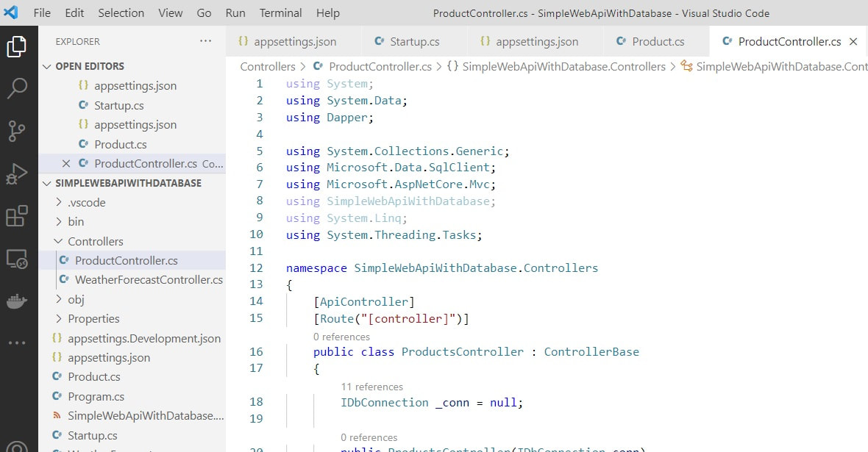
Task: Click '0 references' above ProductsController class
Action: (341, 337)
